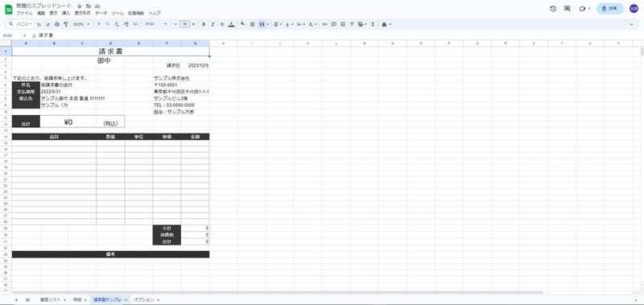This screenshot has height=305, width=644.
Task: Click the font size input field
Action: 184,24
